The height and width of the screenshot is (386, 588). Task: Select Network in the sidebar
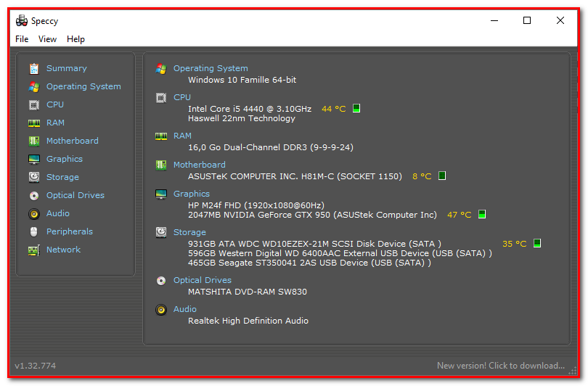pos(63,250)
